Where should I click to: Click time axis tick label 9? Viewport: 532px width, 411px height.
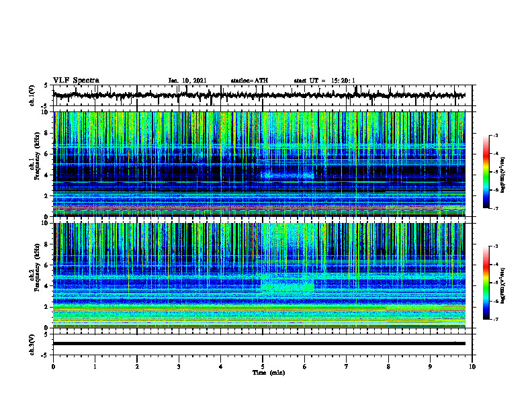pos(430,367)
